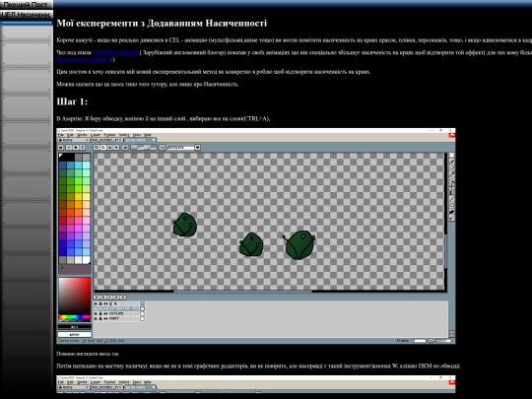Toggle visibility of the selected highlighted layer
Viewport: 532px width, 399px height.
pyautogui.click(x=96, y=308)
